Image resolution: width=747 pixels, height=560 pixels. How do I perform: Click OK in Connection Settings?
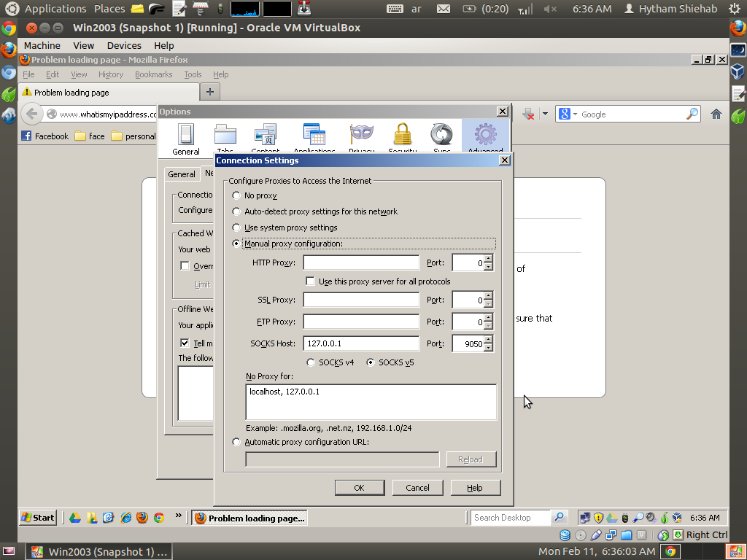[x=359, y=488]
